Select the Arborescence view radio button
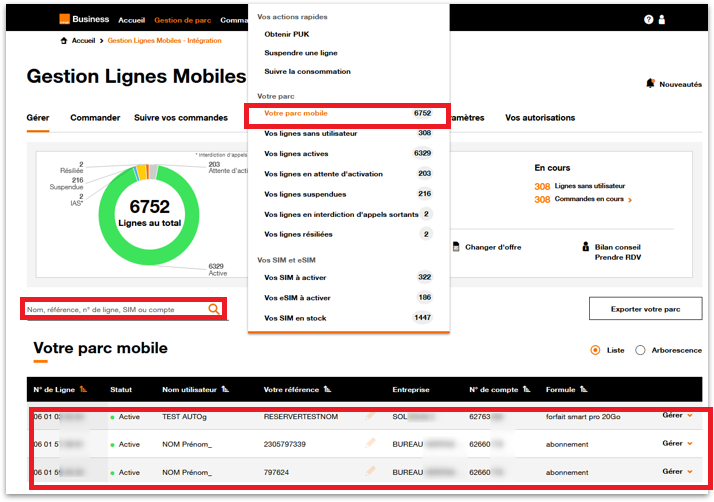714x502 pixels. (640, 350)
